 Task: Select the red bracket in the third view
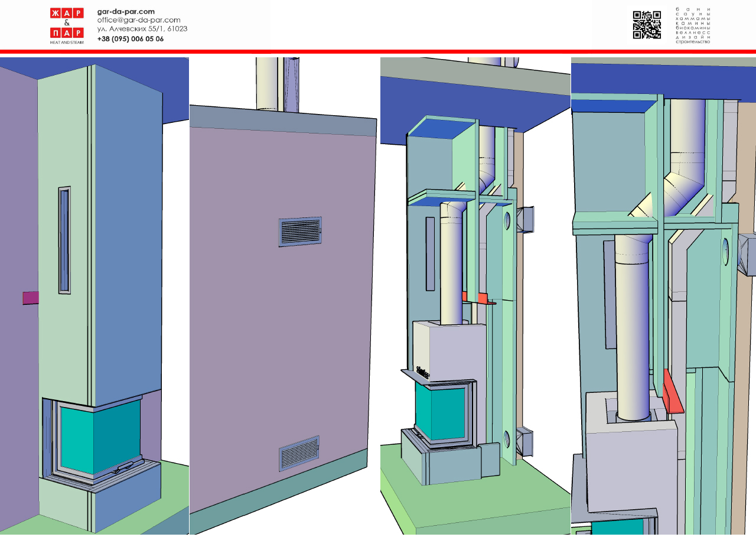[x=483, y=298]
